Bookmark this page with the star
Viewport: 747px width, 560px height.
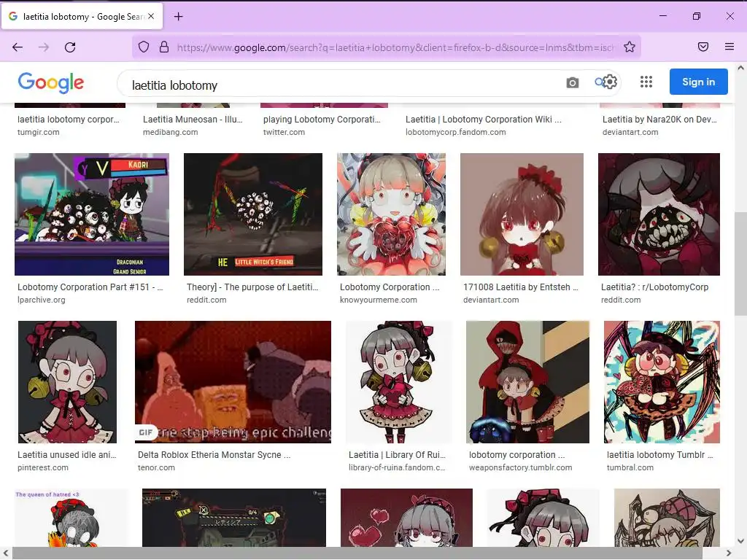pyautogui.click(x=630, y=47)
